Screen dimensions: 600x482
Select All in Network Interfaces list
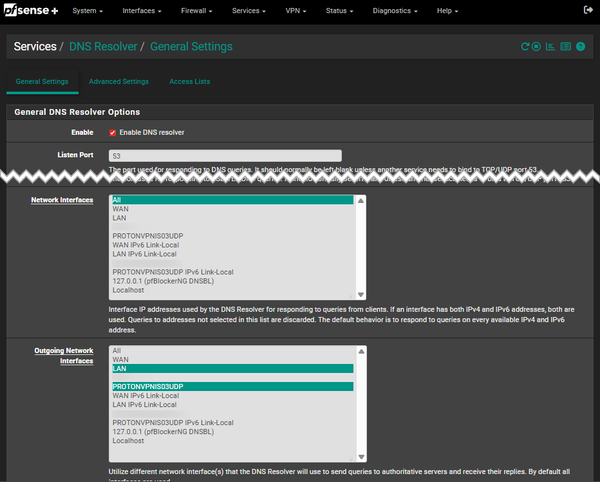pyautogui.click(x=233, y=200)
